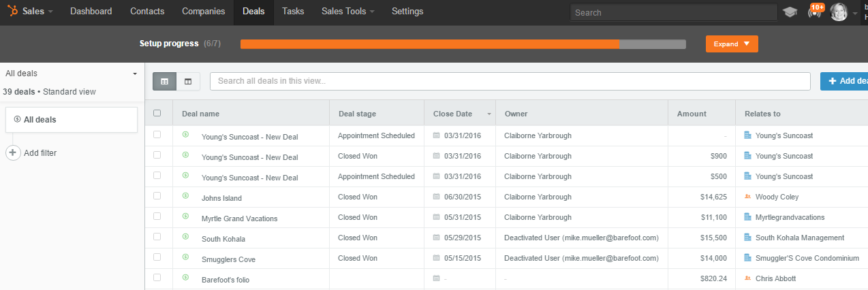The width and height of the screenshot is (868, 290).
Task: Sort by the Deal name column header
Action: 200,114
